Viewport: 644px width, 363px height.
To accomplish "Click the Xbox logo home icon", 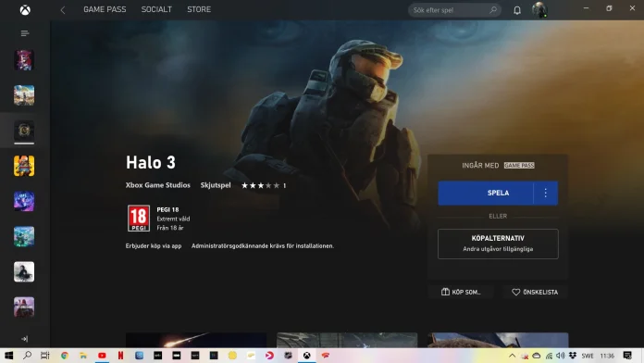I will [x=25, y=10].
